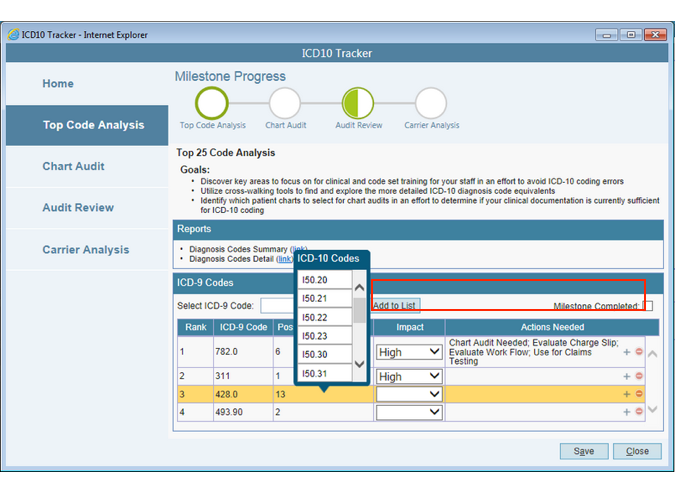The height and width of the screenshot is (485, 675).
Task: Open the Impact dropdown for code 428.0
Action: coord(409,394)
